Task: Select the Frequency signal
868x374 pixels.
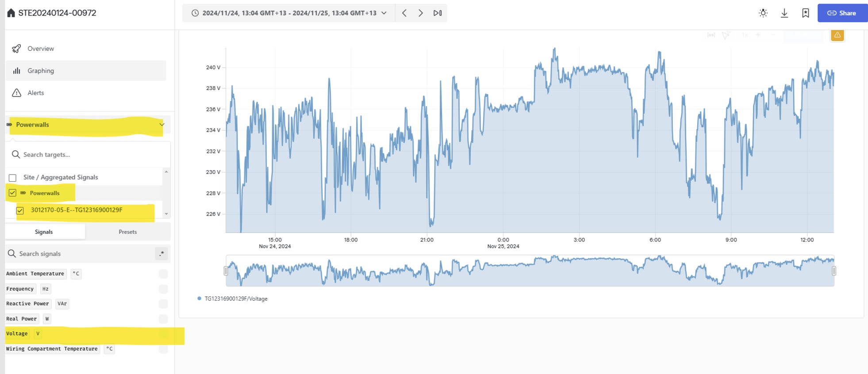Action: [x=20, y=289]
